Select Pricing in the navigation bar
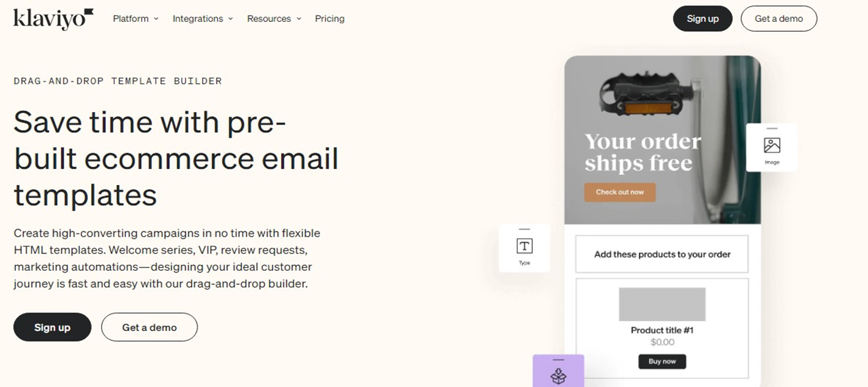Image resolution: width=868 pixels, height=387 pixels. [330, 18]
